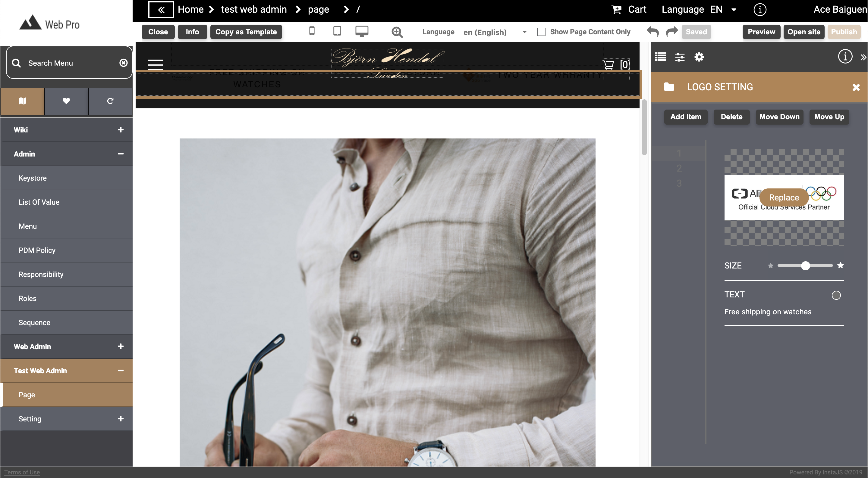868x478 pixels.
Task: Select the Responsibility menu item
Action: 41,274
